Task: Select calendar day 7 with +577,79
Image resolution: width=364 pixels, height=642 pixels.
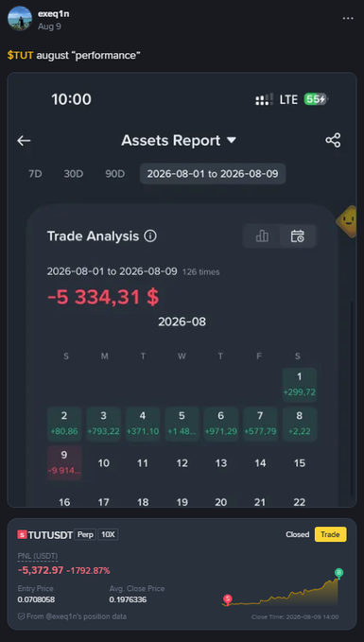Action: tap(260, 424)
